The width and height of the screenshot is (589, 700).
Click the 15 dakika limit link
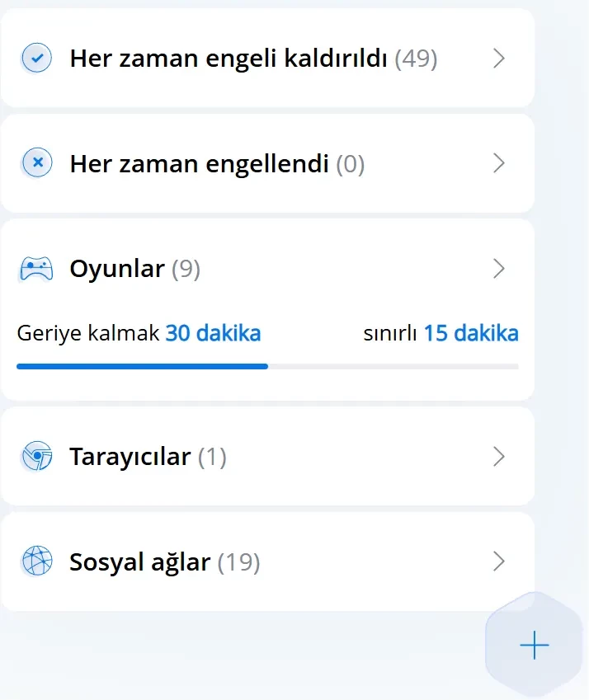click(471, 334)
